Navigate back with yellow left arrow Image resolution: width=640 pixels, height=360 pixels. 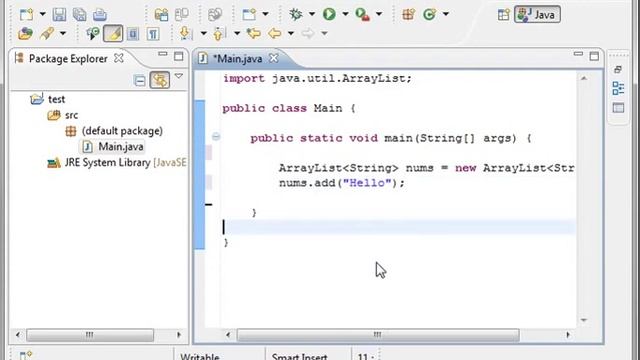[275, 33]
